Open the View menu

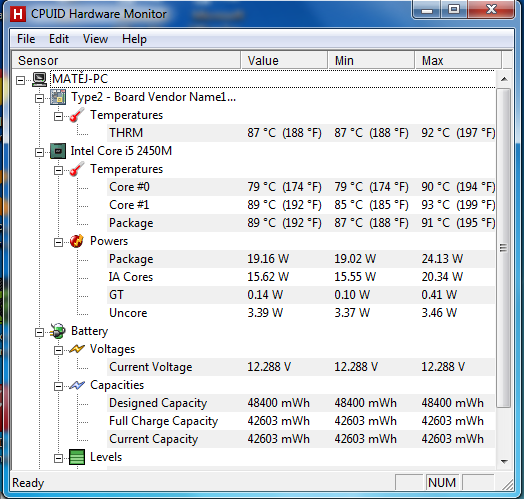tap(95, 39)
